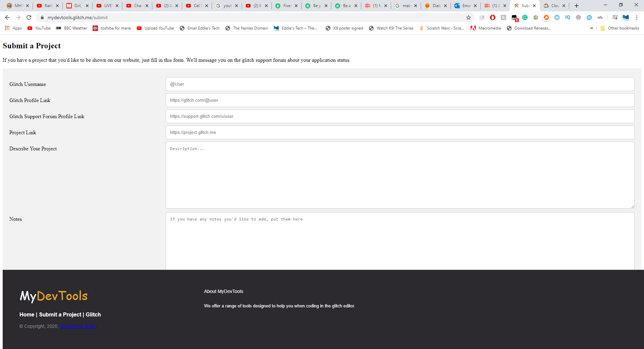
Task: Click the MyDevTools footer logo
Action: [54, 296]
